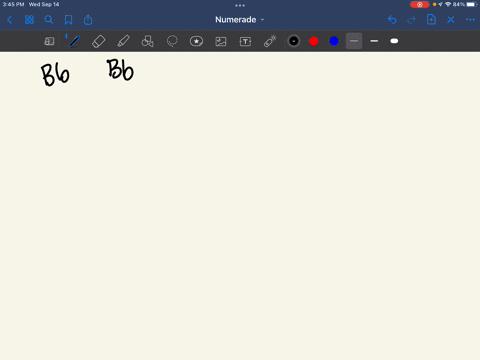Select the medium stroke width
Image resolution: width=480 pixels, height=360 pixels.
coord(374,41)
